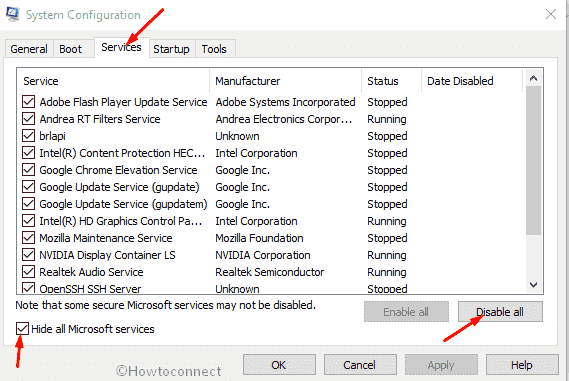
Task: Open the General tab
Action: click(x=29, y=49)
